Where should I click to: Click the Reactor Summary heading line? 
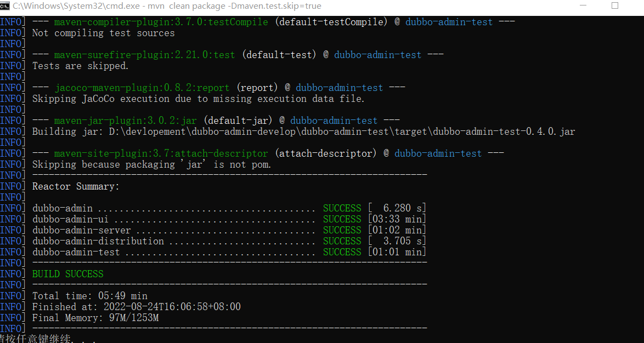coord(75,186)
